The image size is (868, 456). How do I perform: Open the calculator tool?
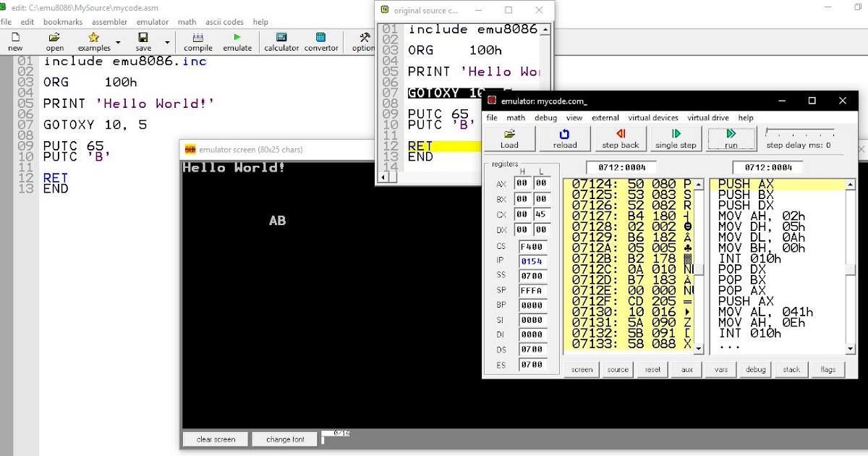click(x=281, y=41)
